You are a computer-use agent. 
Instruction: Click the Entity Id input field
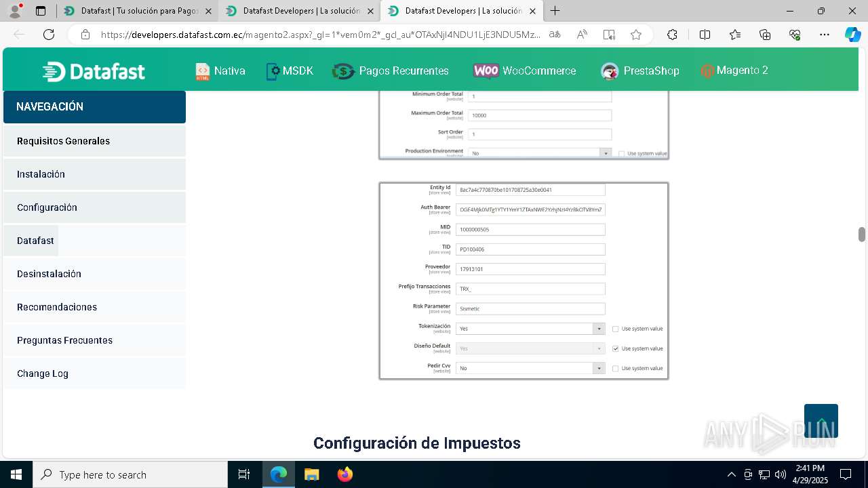point(530,190)
